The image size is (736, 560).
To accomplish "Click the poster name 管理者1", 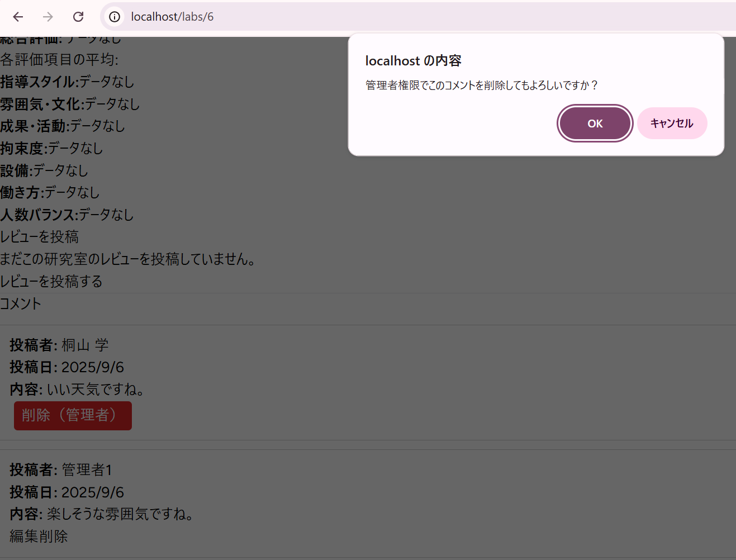I will point(87,469).
